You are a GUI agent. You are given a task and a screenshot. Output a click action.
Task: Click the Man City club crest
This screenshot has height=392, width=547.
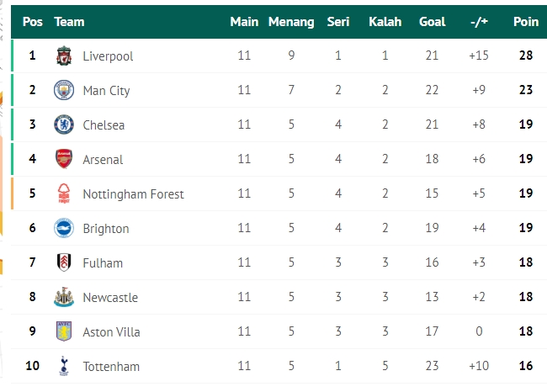(x=64, y=90)
